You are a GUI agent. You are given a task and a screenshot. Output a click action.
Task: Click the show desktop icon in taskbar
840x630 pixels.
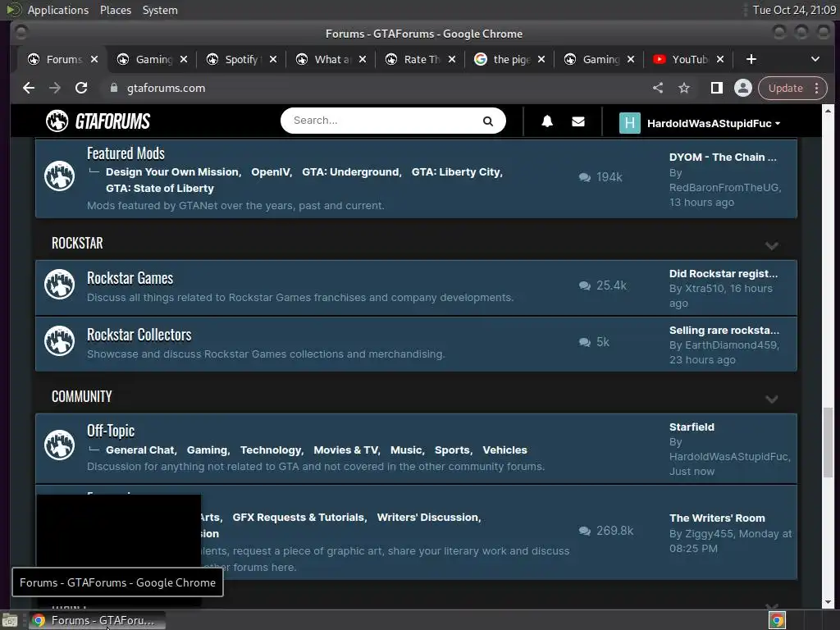pyautogui.click(x=10, y=620)
